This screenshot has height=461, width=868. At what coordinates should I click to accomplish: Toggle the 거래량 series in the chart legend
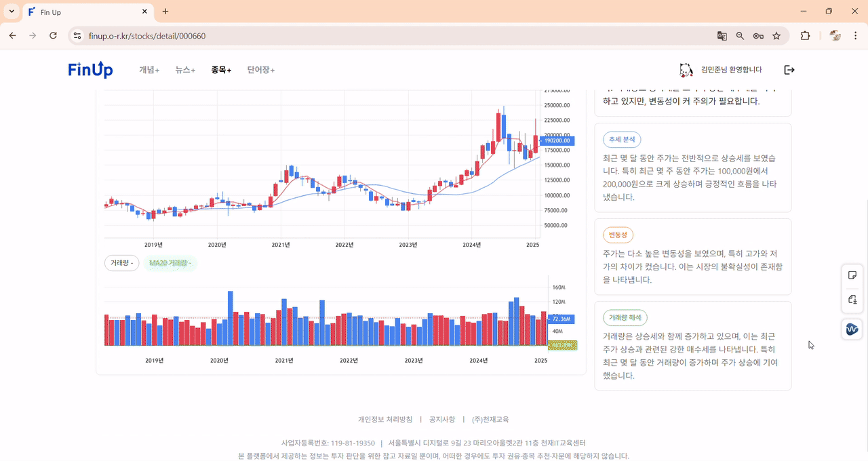[121, 263]
